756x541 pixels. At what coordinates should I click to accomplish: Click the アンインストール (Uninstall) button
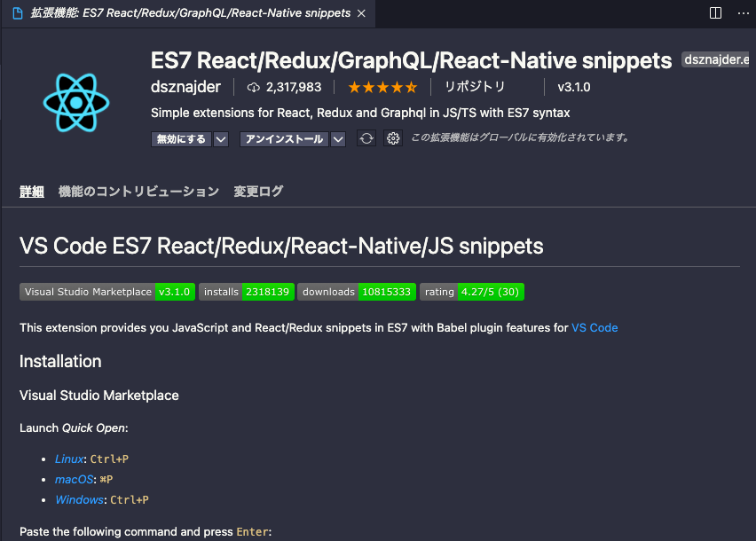click(x=285, y=139)
